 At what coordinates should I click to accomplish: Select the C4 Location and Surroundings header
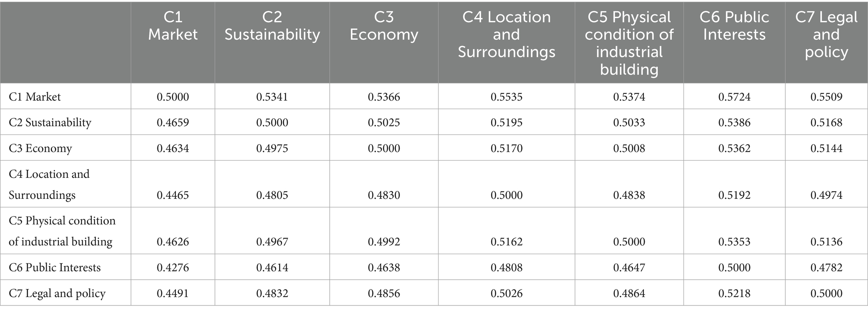[506, 34]
